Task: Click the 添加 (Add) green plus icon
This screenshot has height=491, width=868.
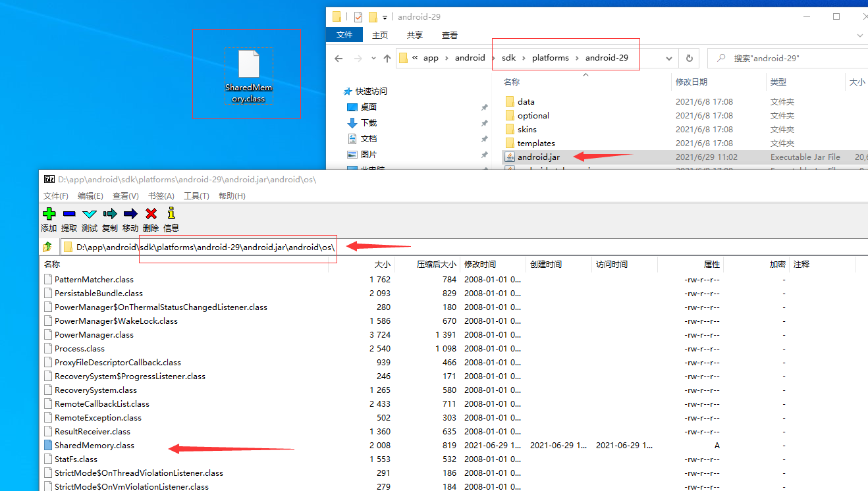Action: 49,213
